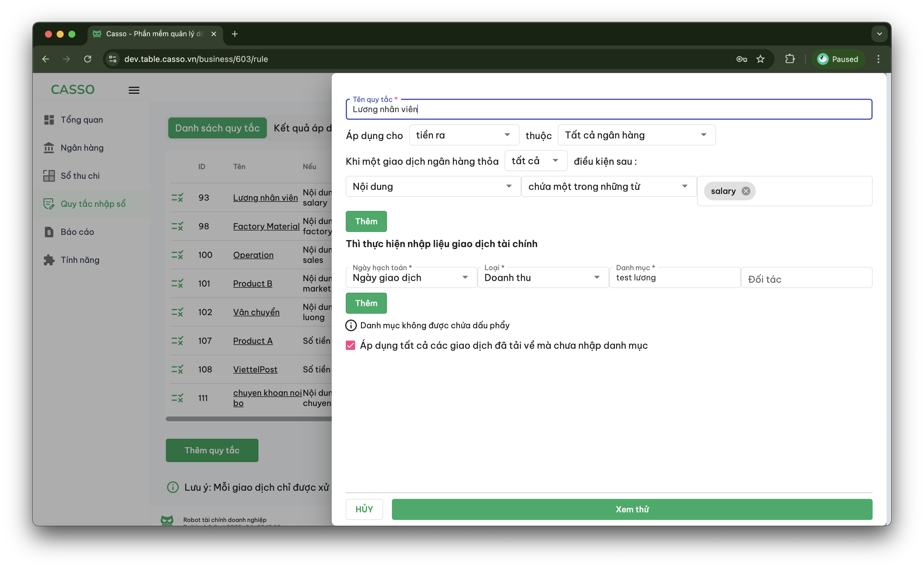The width and height of the screenshot is (924, 569).
Task: Click the hamburger menu icon beside CASSO
Action: [134, 90]
